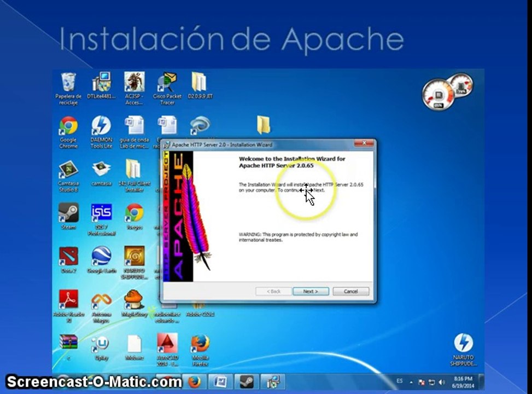The height and width of the screenshot is (394, 532).
Task: Launch Uplay desktop shortcut
Action: 101,347
